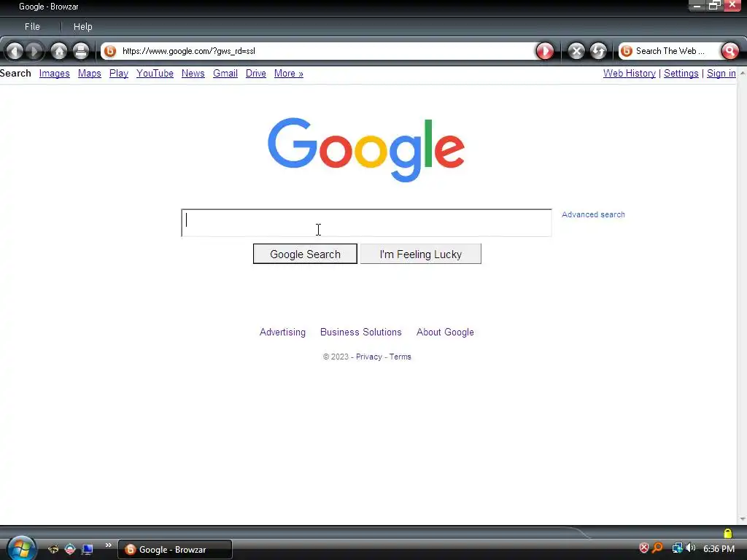Open the Play link
The width and height of the screenshot is (747, 560).
point(119,74)
